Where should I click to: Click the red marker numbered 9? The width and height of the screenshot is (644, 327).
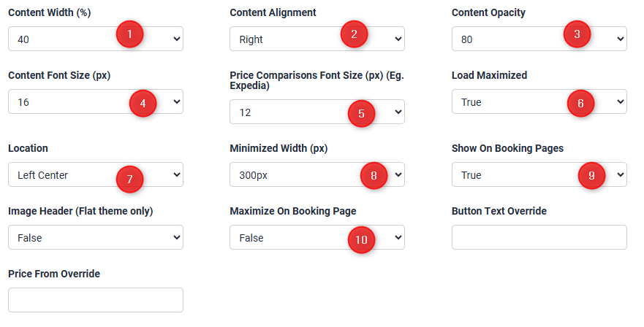(x=591, y=176)
